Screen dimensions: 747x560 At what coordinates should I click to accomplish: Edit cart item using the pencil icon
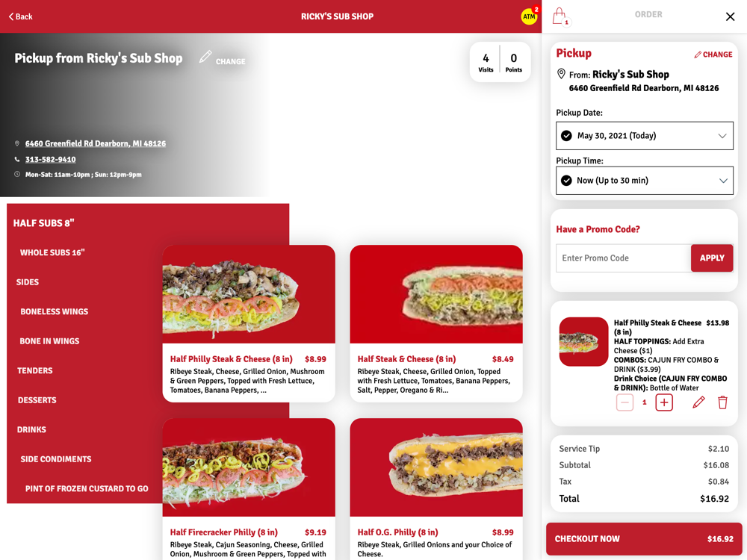698,402
